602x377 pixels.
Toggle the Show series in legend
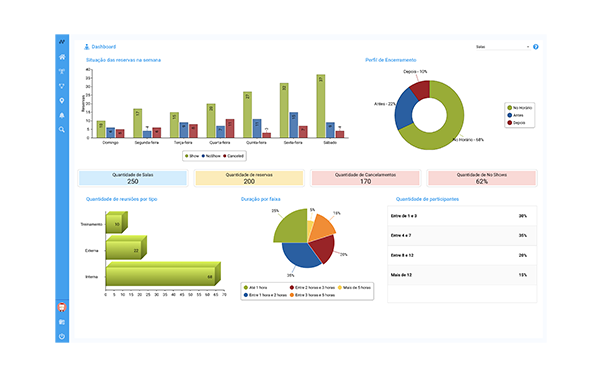(192, 156)
